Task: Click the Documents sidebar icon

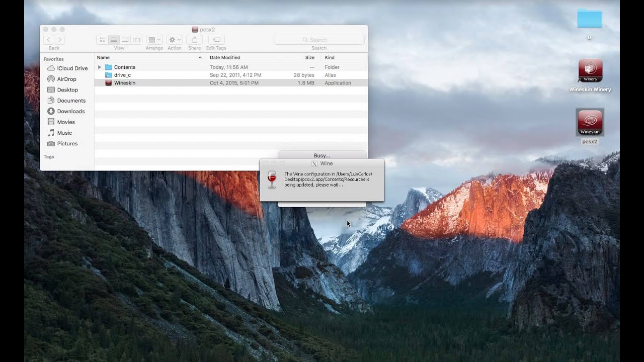Action: 51,101
